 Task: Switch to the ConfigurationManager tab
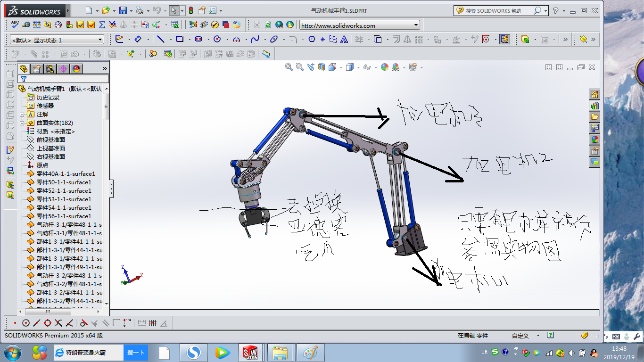50,69
